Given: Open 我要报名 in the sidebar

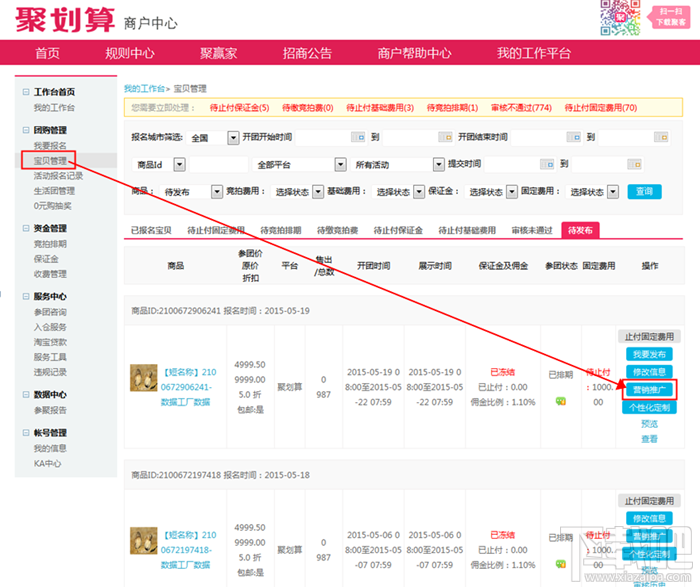Looking at the screenshot, I should 50,146.
